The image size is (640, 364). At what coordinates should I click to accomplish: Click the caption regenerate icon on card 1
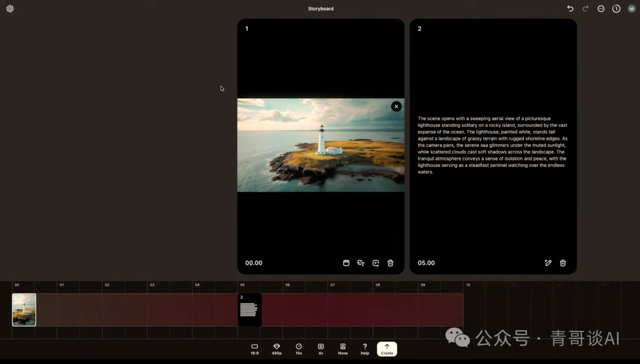click(x=376, y=263)
